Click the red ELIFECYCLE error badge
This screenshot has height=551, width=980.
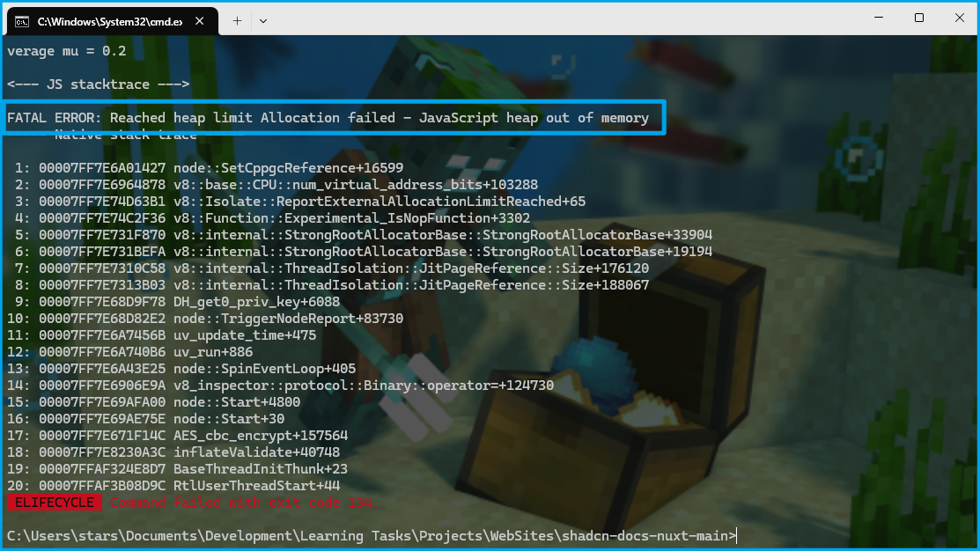pyautogui.click(x=55, y=502)
